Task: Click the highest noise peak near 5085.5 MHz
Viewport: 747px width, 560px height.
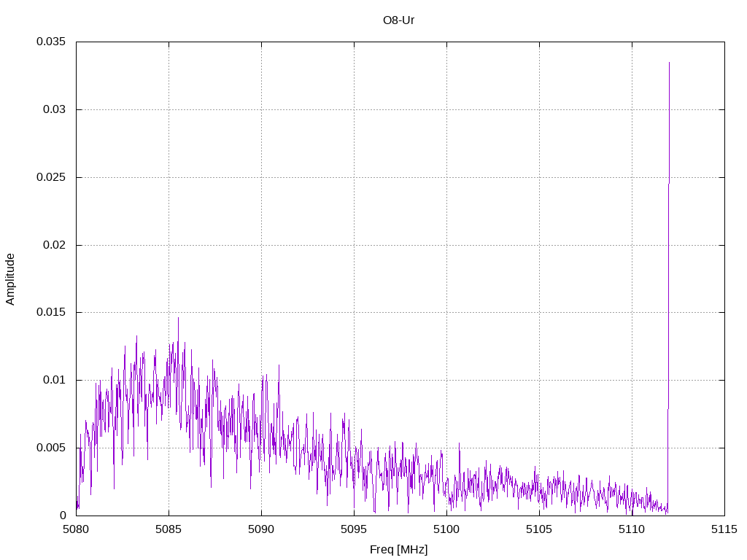Action: click(x=178, y=319)
